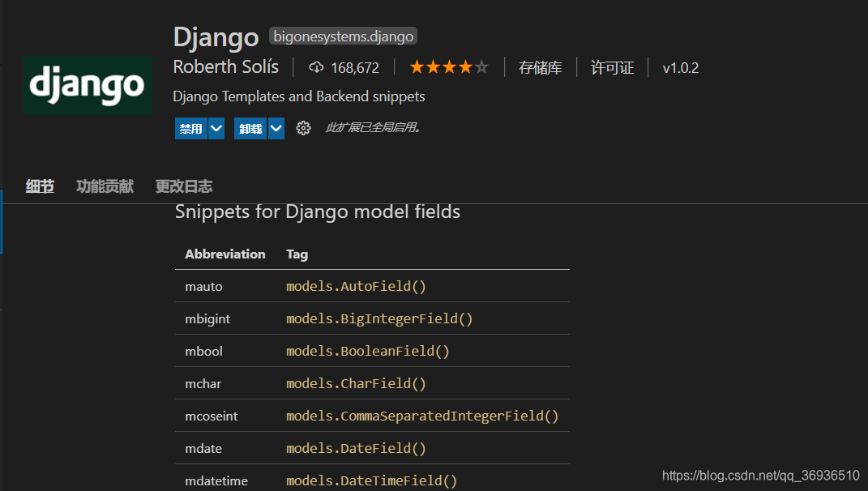
Task: Click the 'Snippets for Django model fields' heading
Action: click(318, 211)
